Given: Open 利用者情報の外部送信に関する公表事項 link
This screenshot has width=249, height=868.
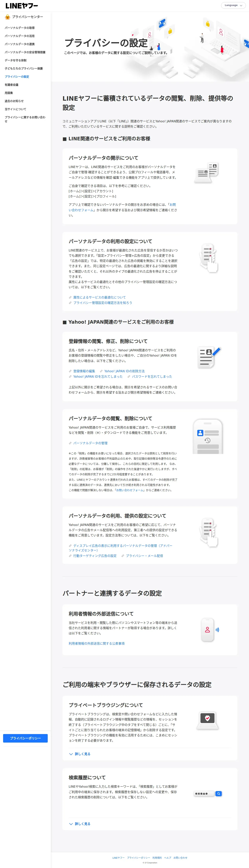Looking at the screenshot, I should [97, 643].
